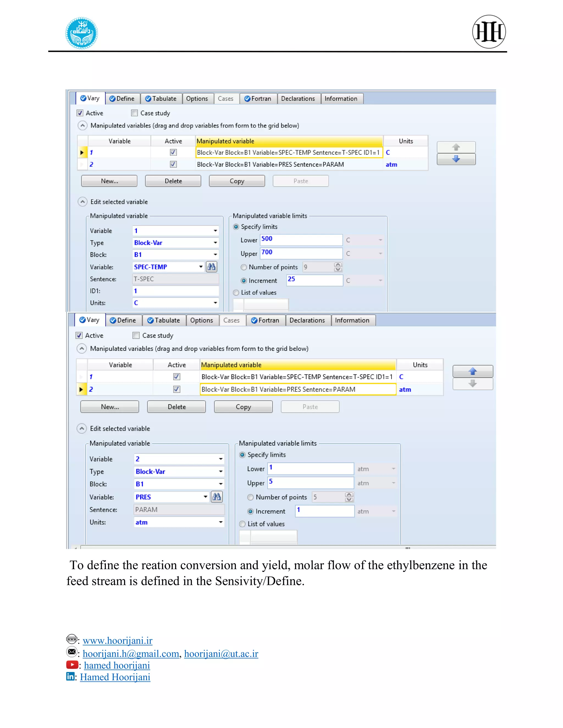Image resolution: width=563 pixels, height=728 pixels.
Task: Select Increment radio with value 25
Action: coord(244,281)
